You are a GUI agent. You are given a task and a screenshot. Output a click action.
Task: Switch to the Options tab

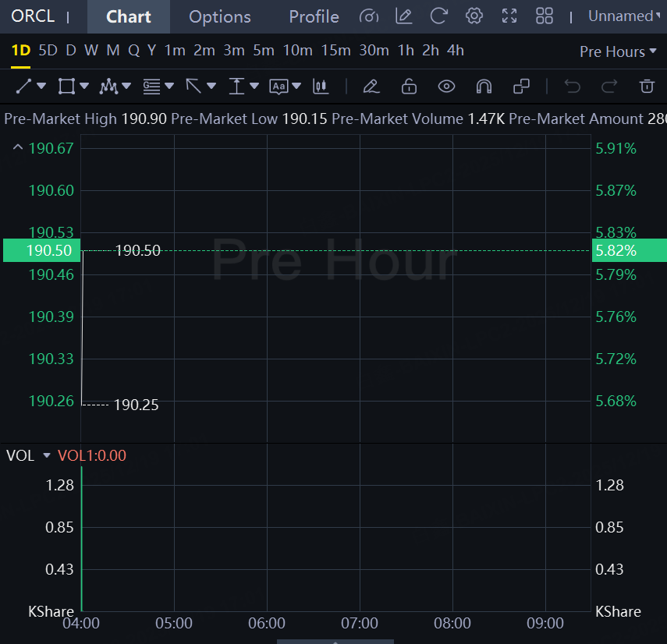pos(220,16)
